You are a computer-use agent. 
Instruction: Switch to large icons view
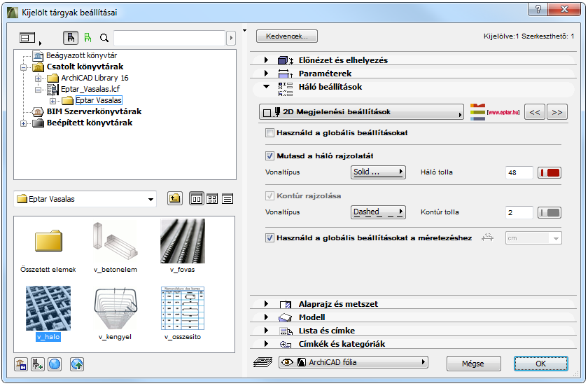pyautogui.click(x=197, y=199)
